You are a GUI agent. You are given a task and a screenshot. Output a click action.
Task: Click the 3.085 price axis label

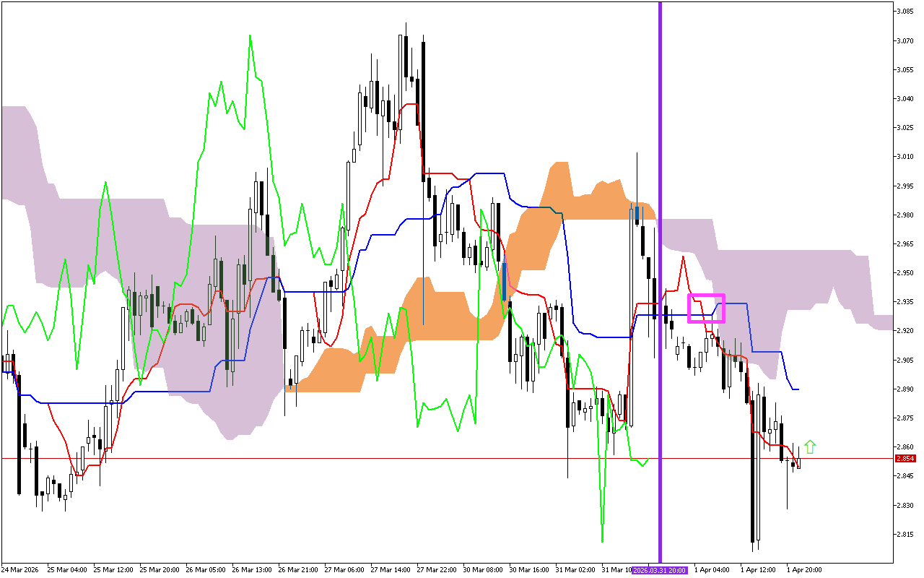[x=905, y=11]
